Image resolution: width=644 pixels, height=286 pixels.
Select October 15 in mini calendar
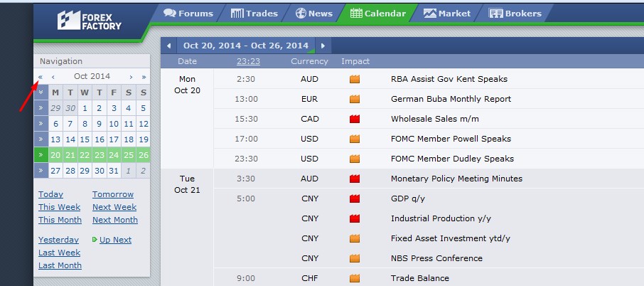(85, 139)
